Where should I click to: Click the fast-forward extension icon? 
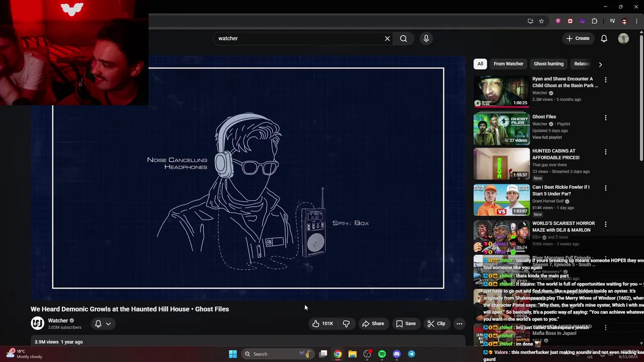pos(570,21)
